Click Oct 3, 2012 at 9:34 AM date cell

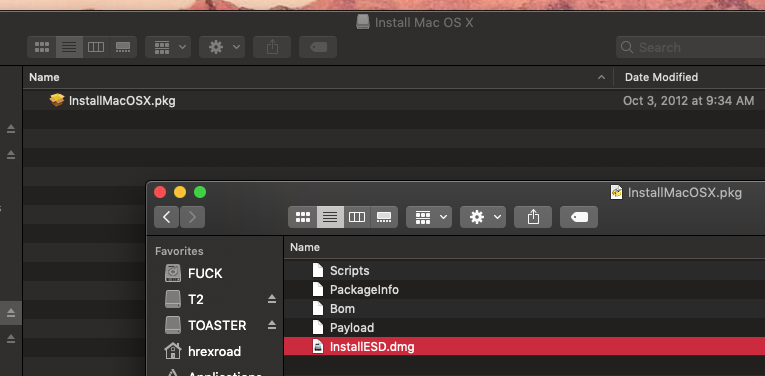688,101
